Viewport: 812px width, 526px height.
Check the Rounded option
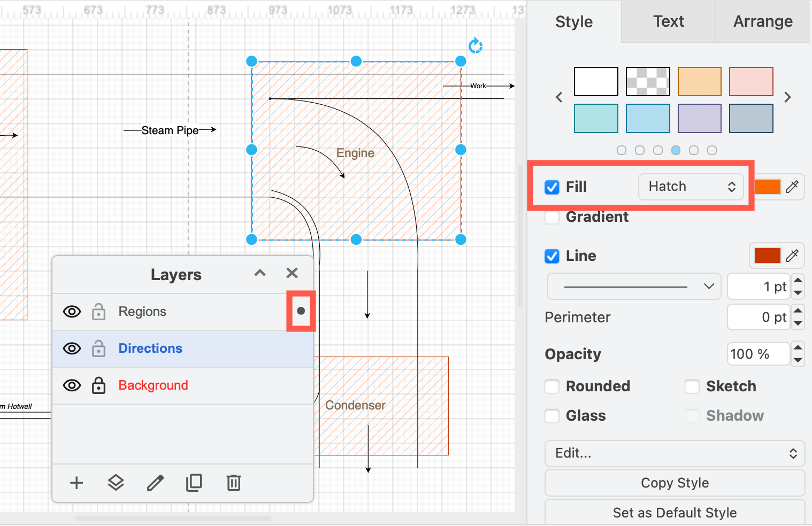pos(552,386)
